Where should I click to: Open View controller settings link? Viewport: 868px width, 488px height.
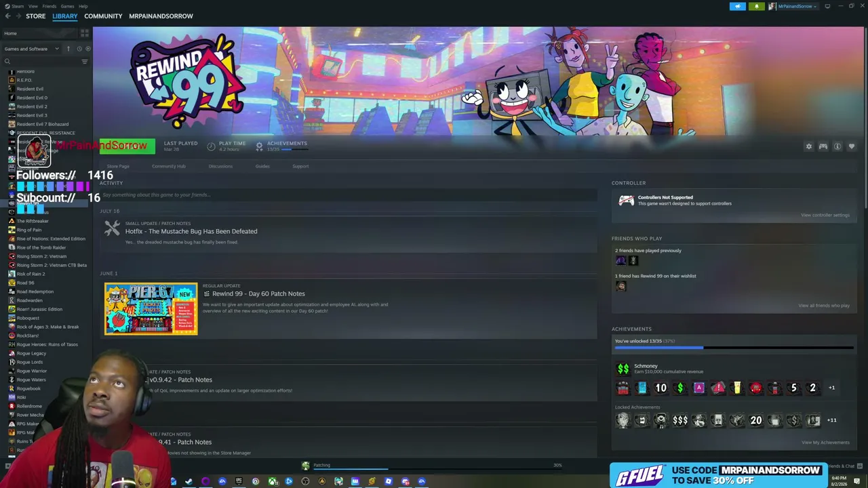[825, 215]
